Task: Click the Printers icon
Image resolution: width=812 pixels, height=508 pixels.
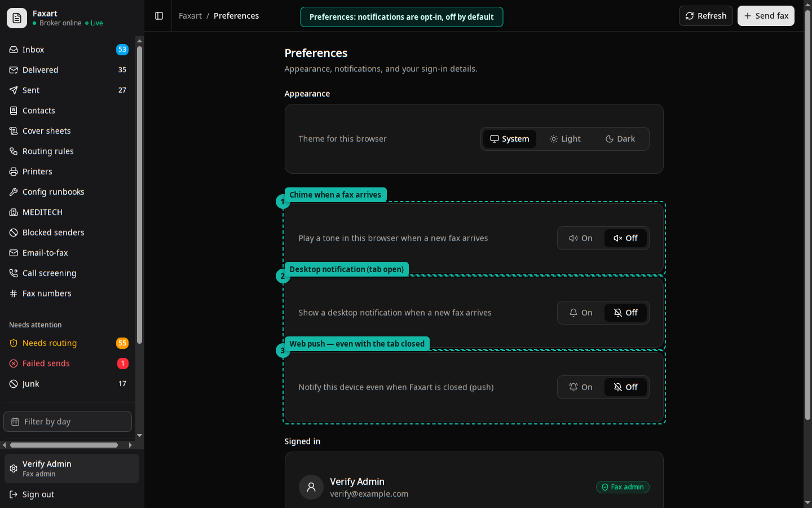Action: [14, 172]
